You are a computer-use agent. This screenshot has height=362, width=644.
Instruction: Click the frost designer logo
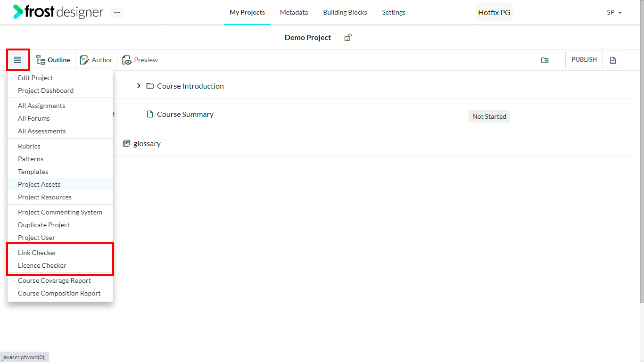click(58, 12)
